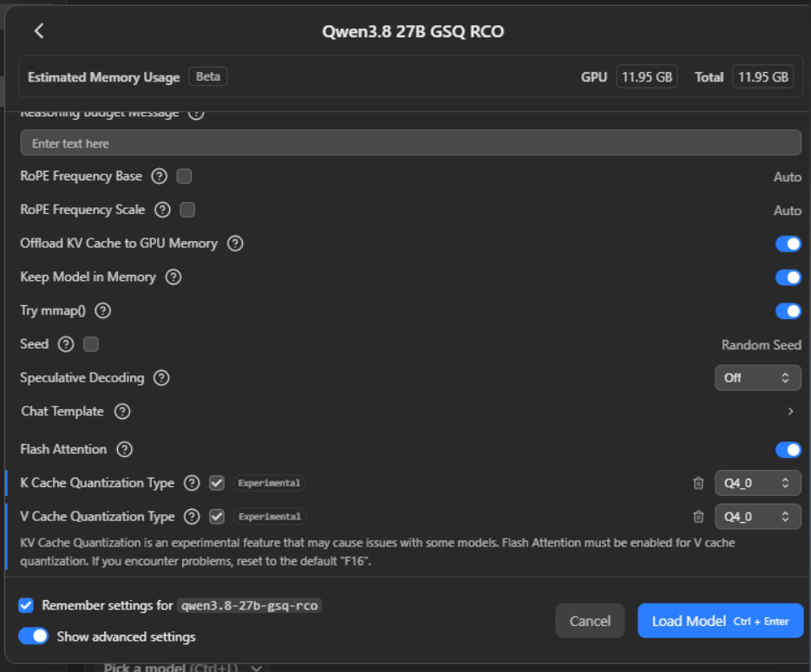Screen dimensions: 811x672
Task: Turn off Offload KV Cache to GPU Memory
Action: pyautogui.click(x=788, y=244)
